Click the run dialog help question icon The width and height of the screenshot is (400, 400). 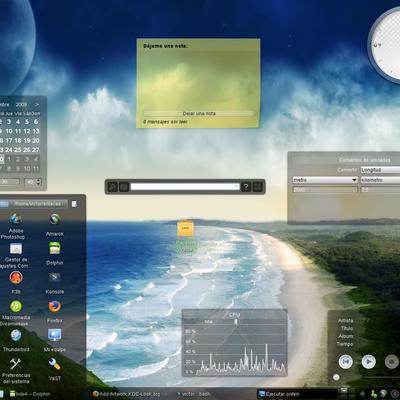pos(246,187)
